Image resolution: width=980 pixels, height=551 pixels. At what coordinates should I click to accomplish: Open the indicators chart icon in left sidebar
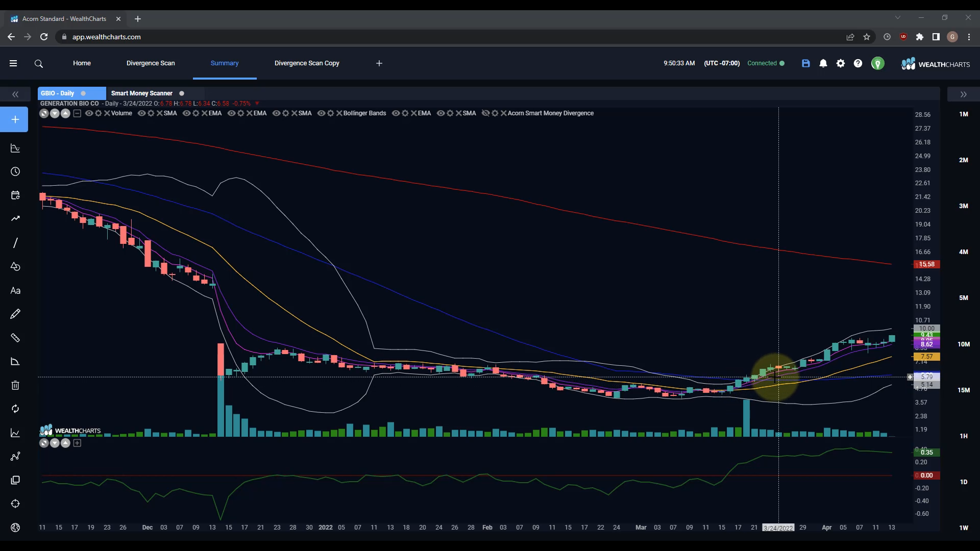(15, 148)
